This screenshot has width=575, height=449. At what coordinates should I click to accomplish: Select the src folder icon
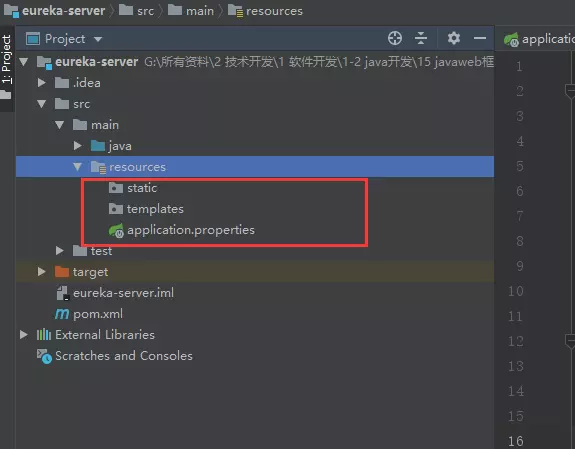[62, 104]
